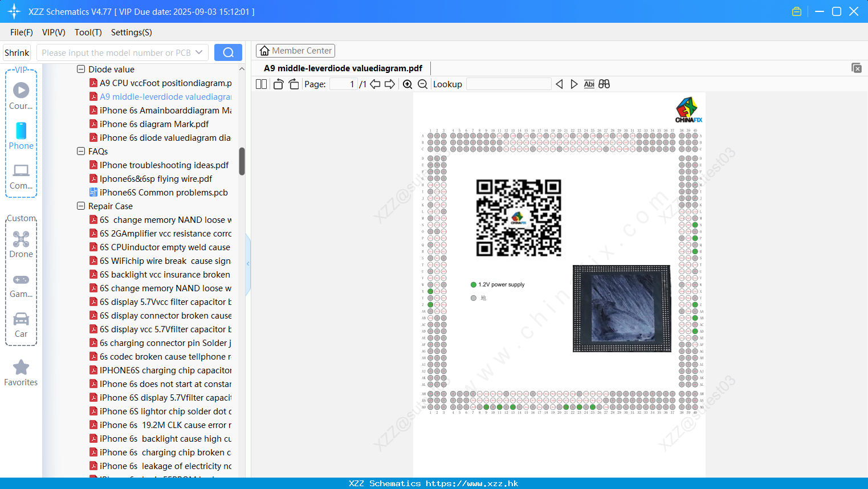Open Iphone6s&6sp flying wire.pdf
This screenshot has width=868, height=489.
point(156,178)
